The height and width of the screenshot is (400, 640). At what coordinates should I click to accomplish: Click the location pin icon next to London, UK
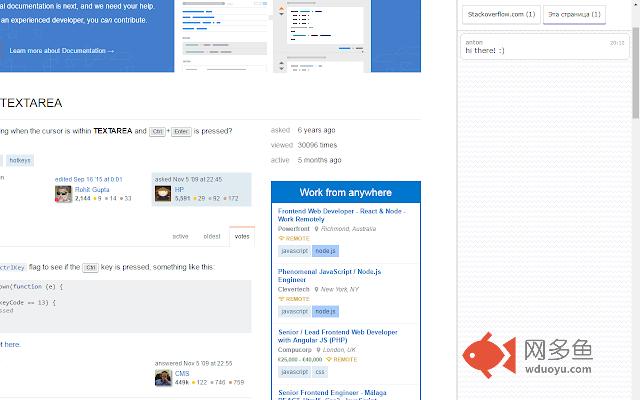318,350
